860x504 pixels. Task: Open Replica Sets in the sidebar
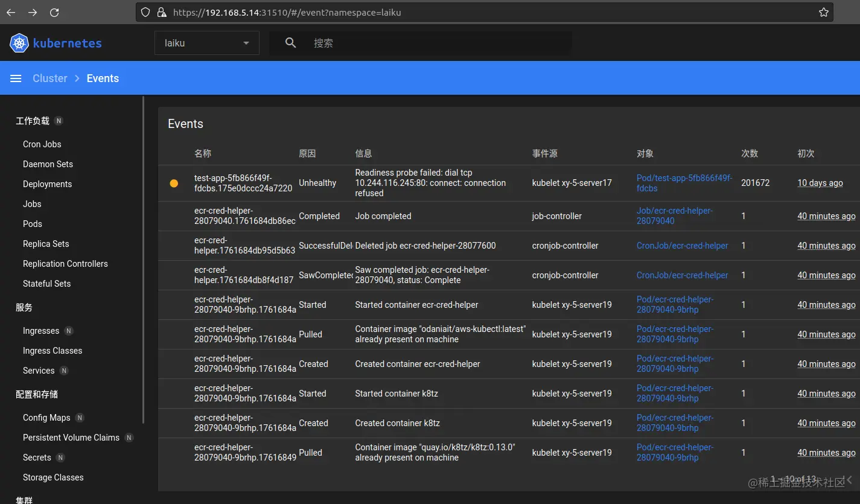[46, 244]
